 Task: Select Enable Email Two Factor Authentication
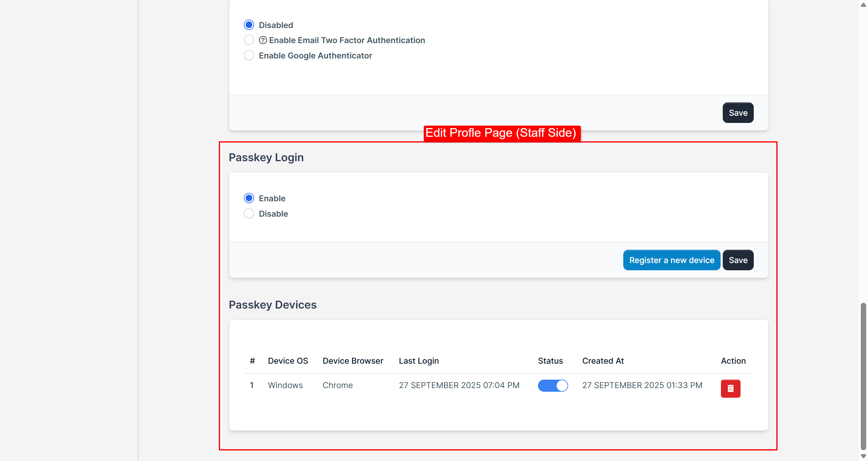pos(249,40)
